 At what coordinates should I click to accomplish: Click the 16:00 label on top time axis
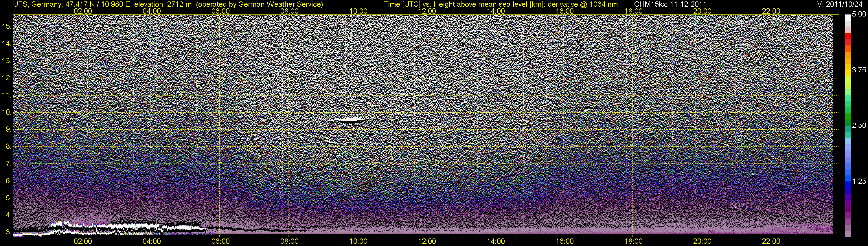click(x=565, y=11)
